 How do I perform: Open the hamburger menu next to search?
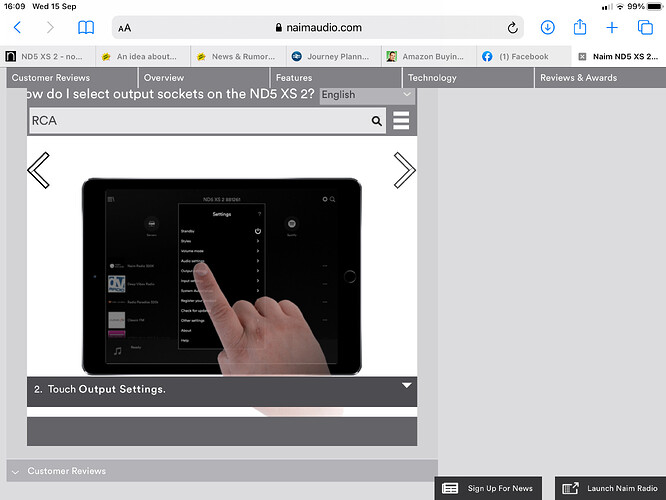coord(401,121)
